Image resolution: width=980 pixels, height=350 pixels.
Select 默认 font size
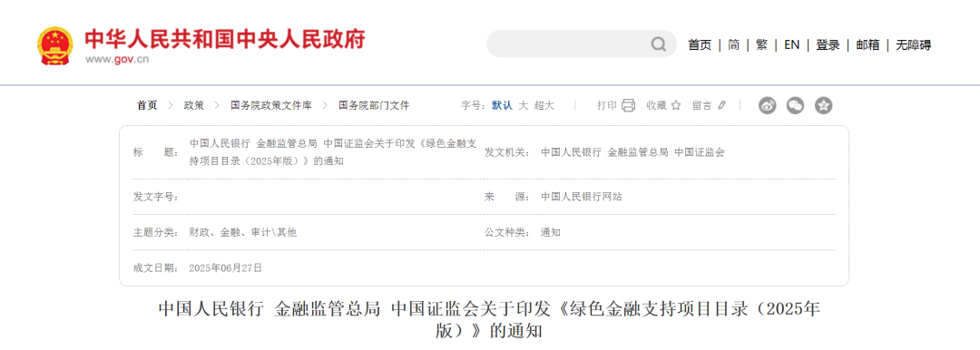(x=502, y=105)
